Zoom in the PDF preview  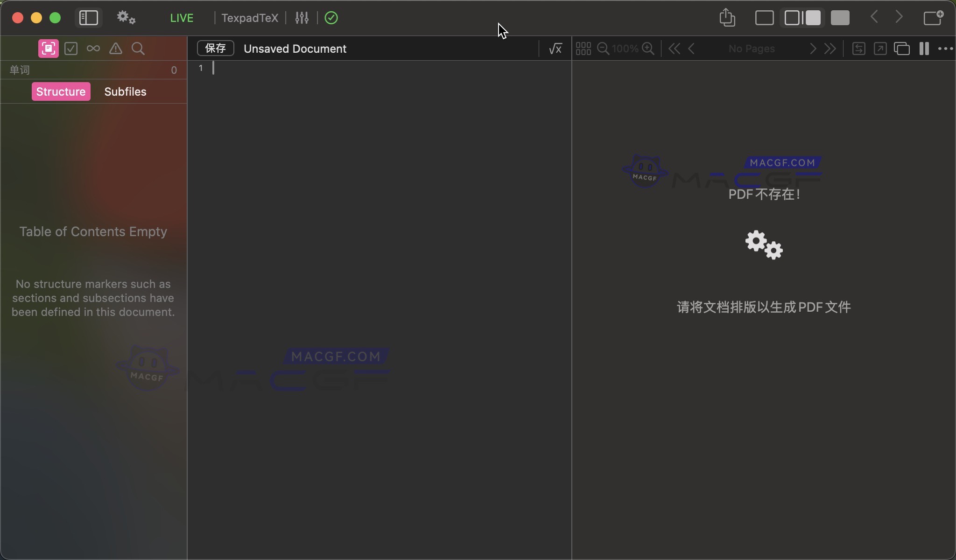point(648,49)
